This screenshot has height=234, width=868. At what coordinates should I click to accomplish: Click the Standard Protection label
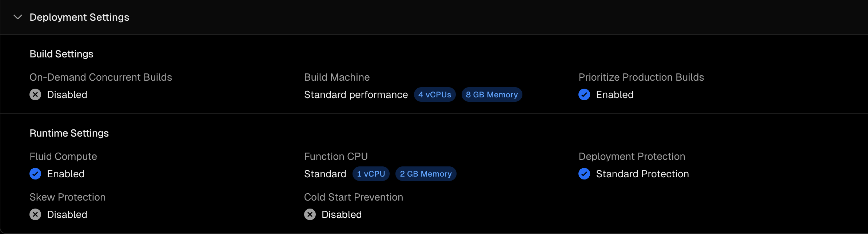click(x=642, y=174)
